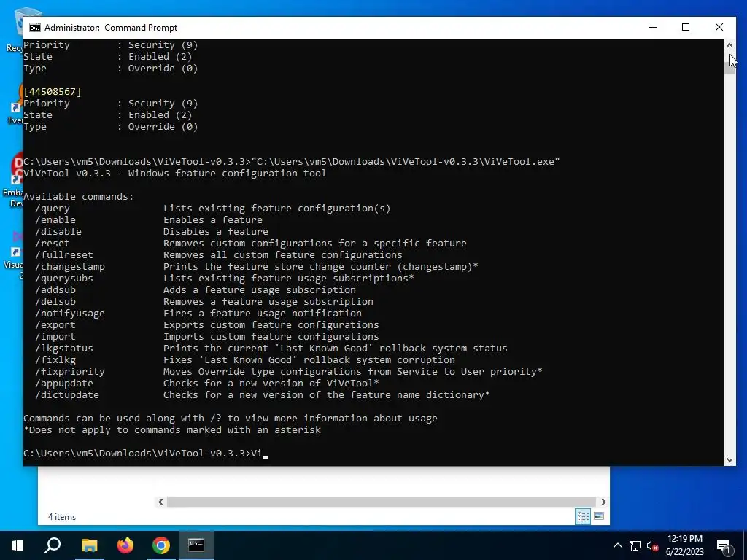Click the /fixlkg command text
The width and height of the screenshot is (747, 560).
(x=55, y=360)
